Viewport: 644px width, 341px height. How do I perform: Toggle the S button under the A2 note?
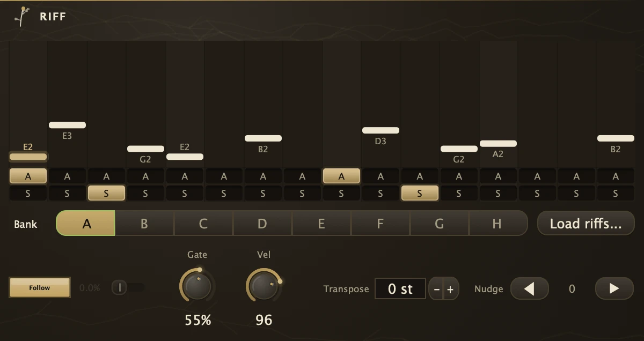[498, 194]
